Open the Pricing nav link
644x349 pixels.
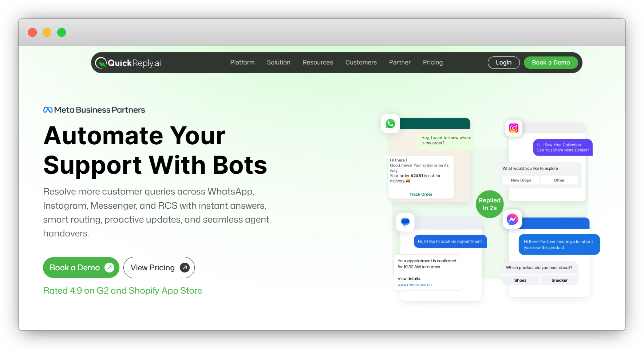tap(433, 62)
